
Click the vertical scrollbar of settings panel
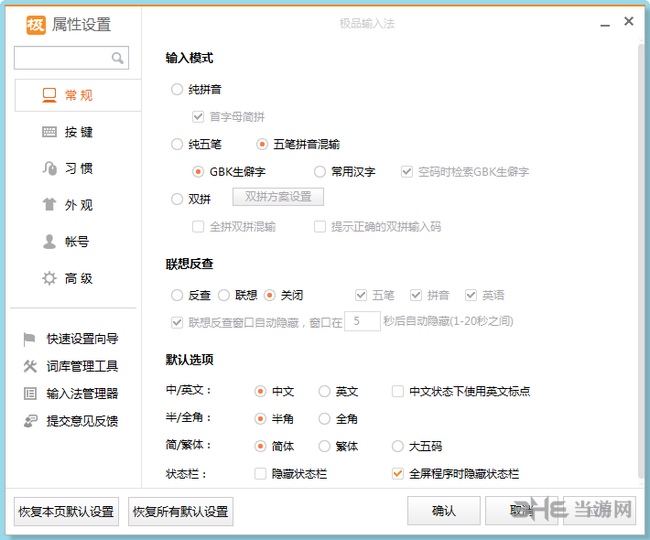click(x=641, y=262)
